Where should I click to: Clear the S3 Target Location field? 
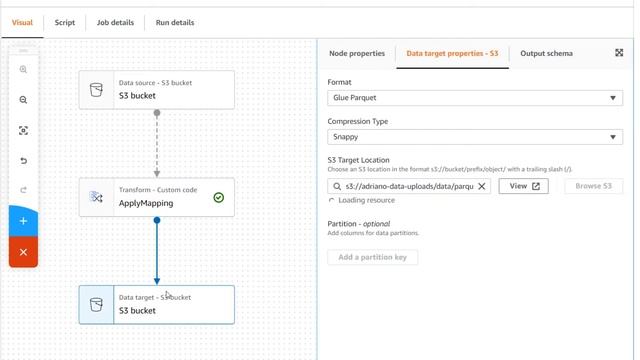(482, 186)
